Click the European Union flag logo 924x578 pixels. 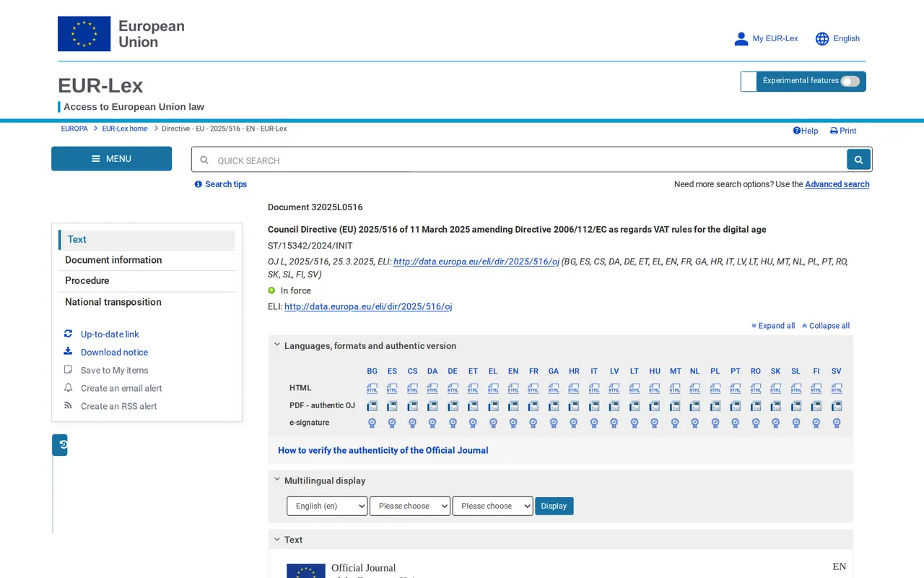pos(84,34)
